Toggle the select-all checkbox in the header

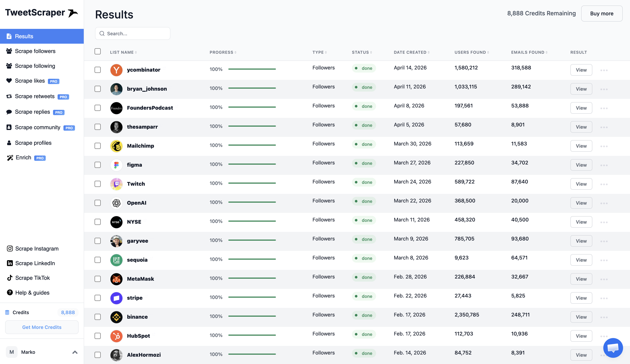[x=97, y=51]
